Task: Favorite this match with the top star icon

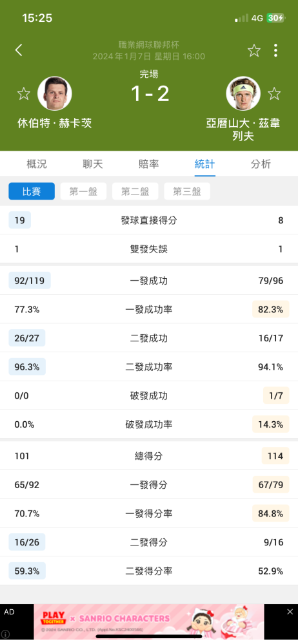Action: click(254, 50)
